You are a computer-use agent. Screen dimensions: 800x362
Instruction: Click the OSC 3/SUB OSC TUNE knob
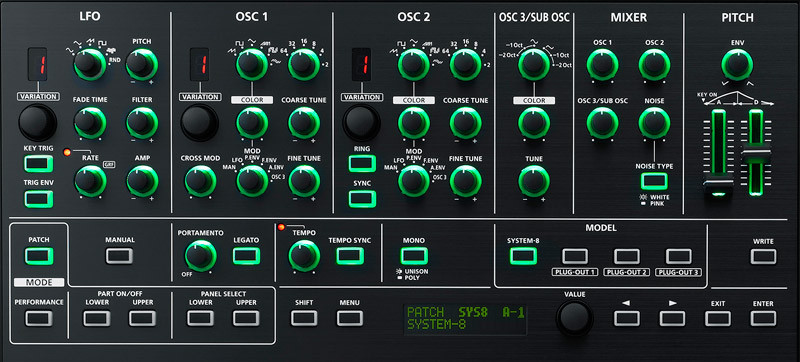tap(534, 181)
